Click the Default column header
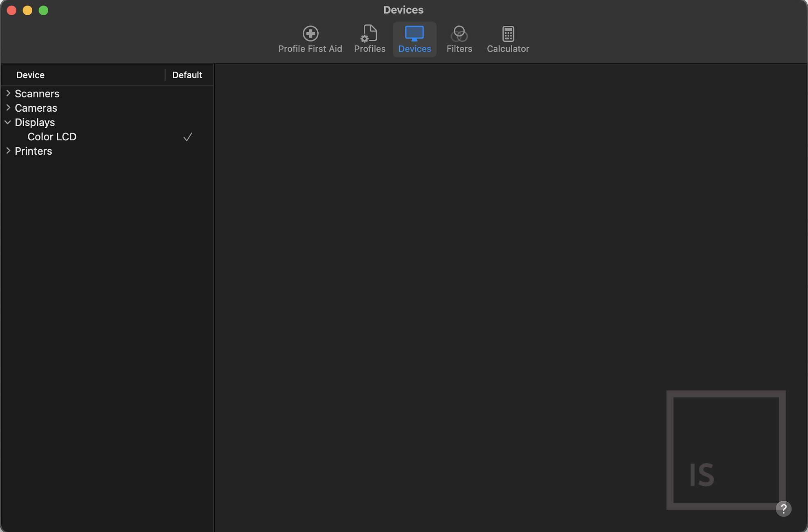This screenshot has height=532, width=808. 187,75
